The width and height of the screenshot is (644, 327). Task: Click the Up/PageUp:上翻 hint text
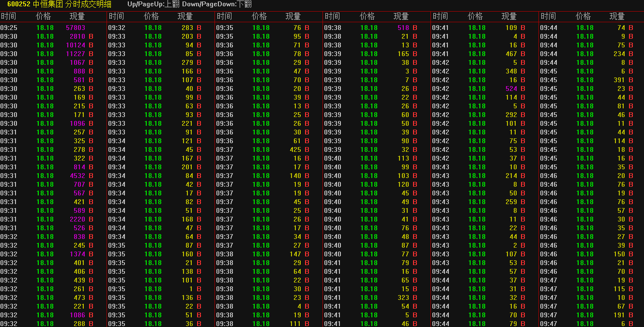(153, 4)
